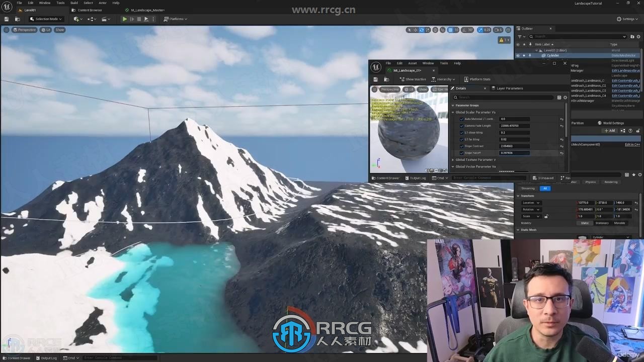Open the content browse icon in main toolbar
The width and height of the screenshot is (644, 362).
(17, 19)
